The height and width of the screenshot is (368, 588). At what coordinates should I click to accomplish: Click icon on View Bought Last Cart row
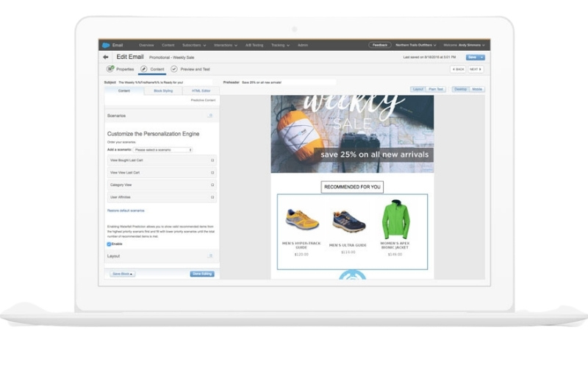(212, 160)
